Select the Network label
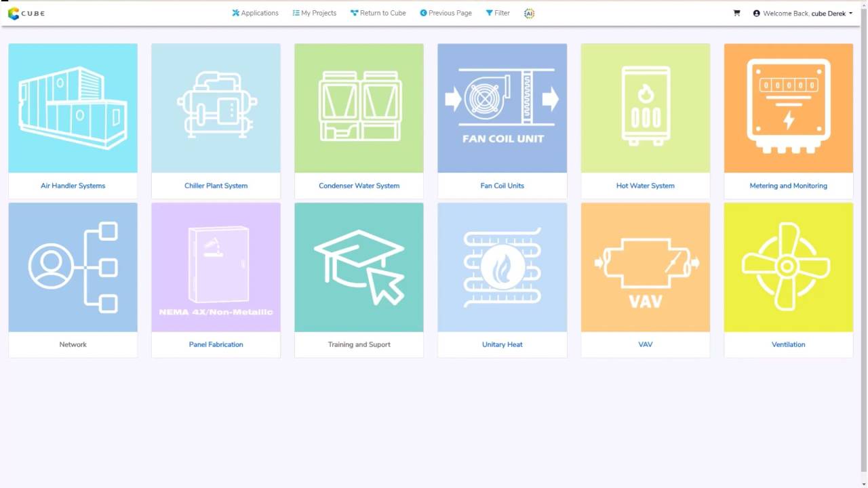This screenshot has height=488, width=868. 73,344
